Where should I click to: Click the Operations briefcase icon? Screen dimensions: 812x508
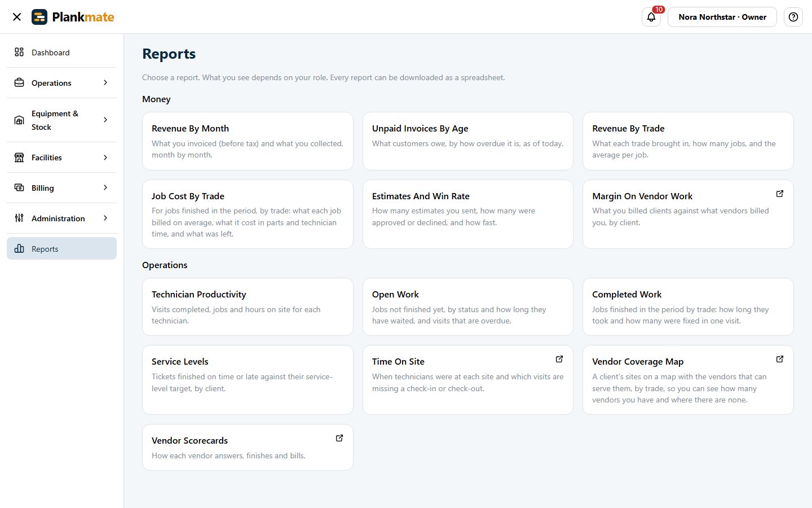(19, 82)
